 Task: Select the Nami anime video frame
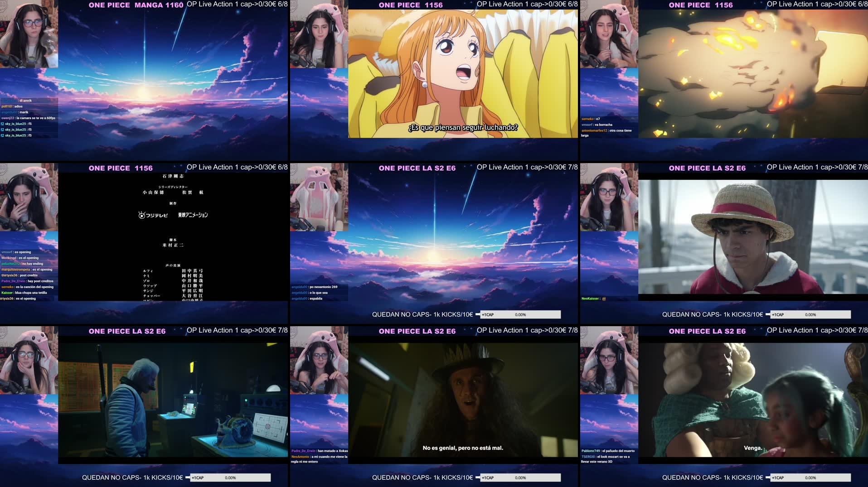tap(463, 73)
